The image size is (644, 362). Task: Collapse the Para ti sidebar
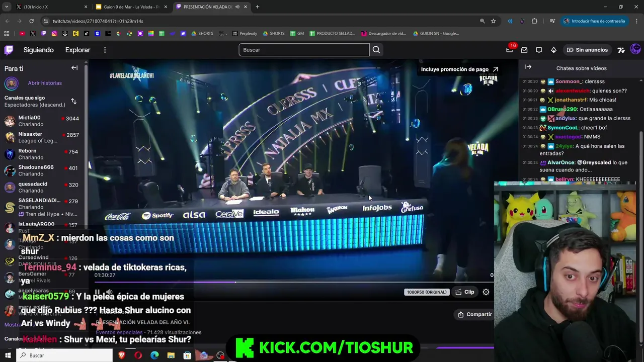point(74,68)
